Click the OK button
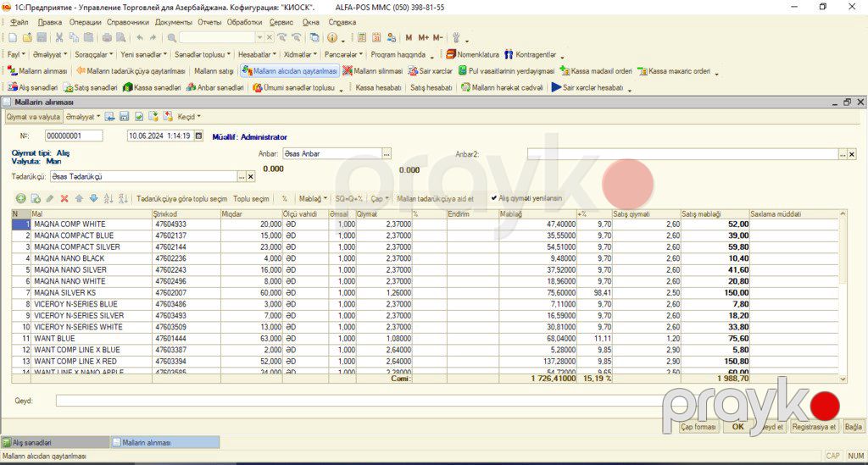The height and width of the screenshot is (465, 868). pos(738,427)
